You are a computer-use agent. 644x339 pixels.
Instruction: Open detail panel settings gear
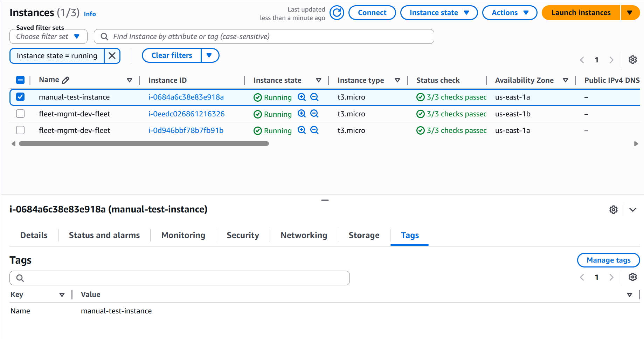click(x=614, y=210)
